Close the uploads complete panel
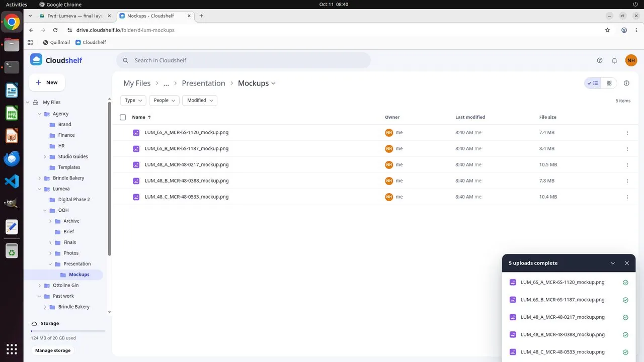The width and height of the screenshot is (644, 362). point(627,263)
